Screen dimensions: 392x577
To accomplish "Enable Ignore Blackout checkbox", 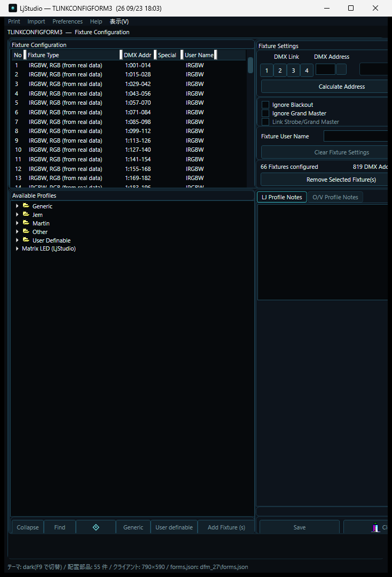I will pyautogui.click(x=265, y=105).
